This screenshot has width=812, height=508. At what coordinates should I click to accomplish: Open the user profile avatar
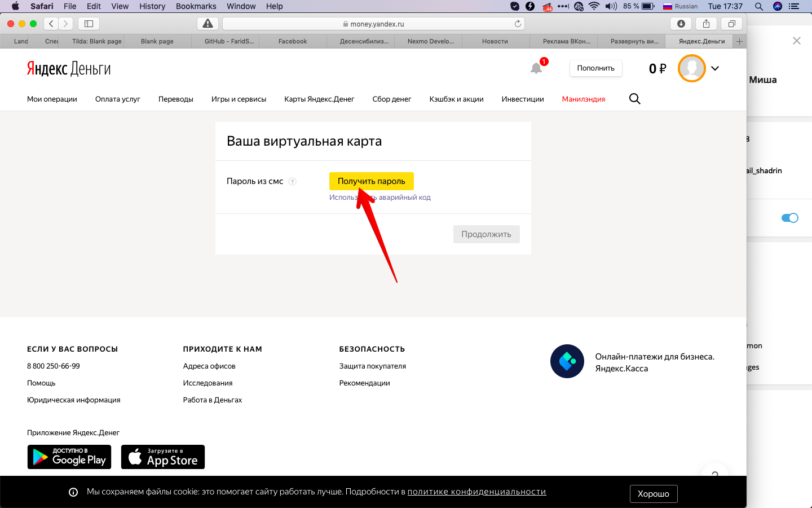(691, 68)
